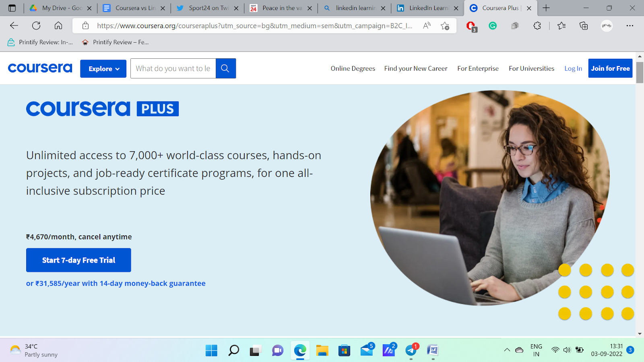Click the Coursera search input field

click(173, 68)
